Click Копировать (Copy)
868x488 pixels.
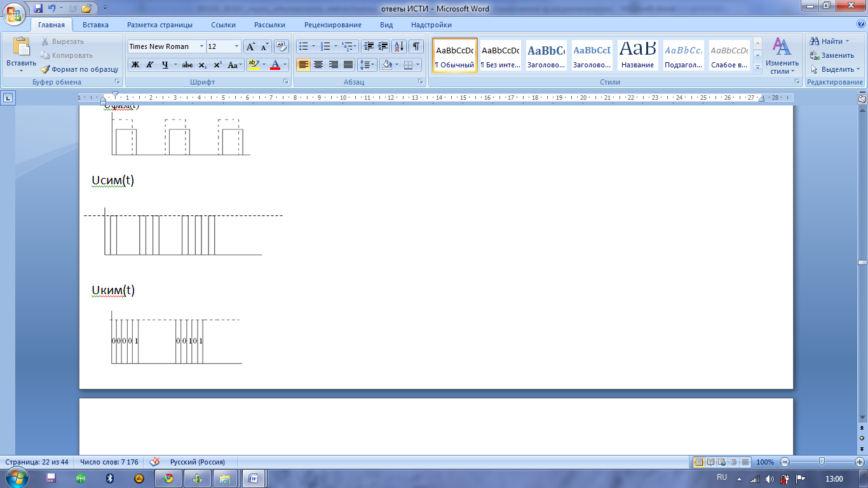pyautogui.click(x=66, y=55)
